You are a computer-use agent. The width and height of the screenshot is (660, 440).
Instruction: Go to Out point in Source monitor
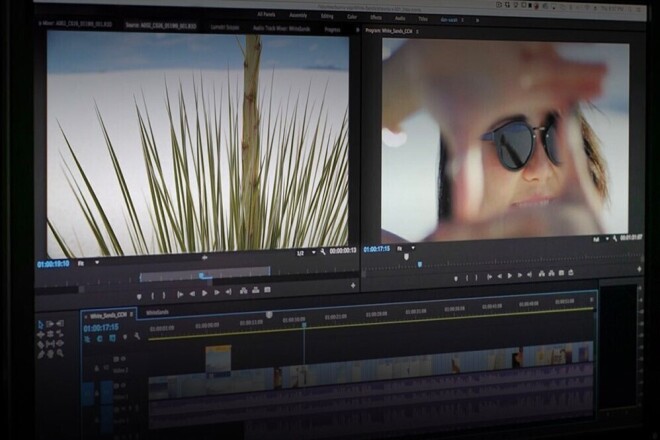point(229,292)
